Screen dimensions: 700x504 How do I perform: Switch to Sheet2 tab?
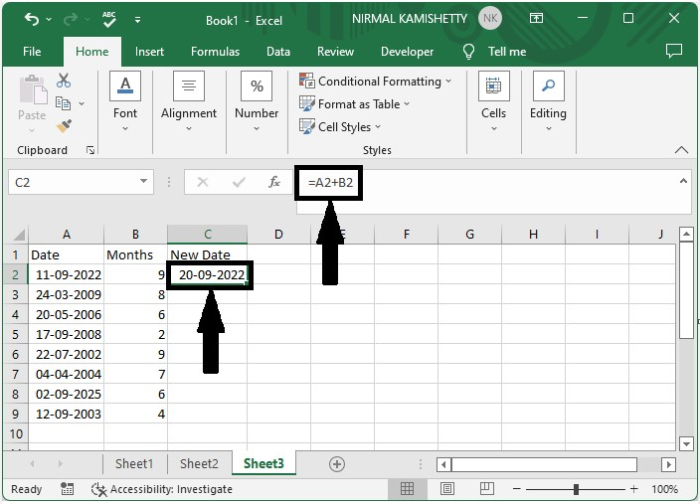pyautogui.click(x=199, y=464)
